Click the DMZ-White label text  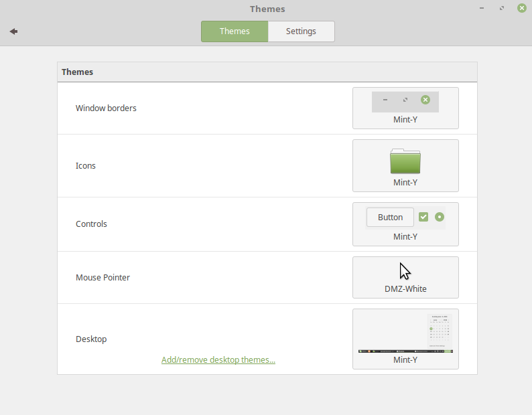(x=405, y=289)
